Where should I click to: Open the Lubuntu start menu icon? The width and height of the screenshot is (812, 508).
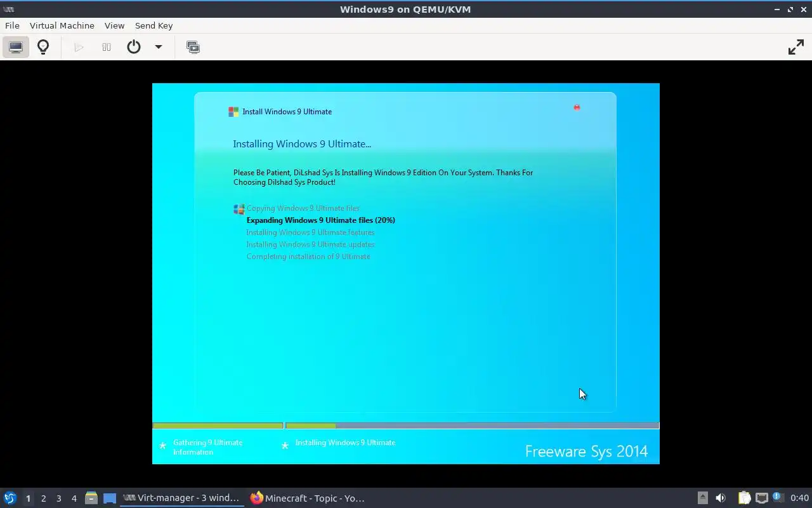(x=10, y=498)
